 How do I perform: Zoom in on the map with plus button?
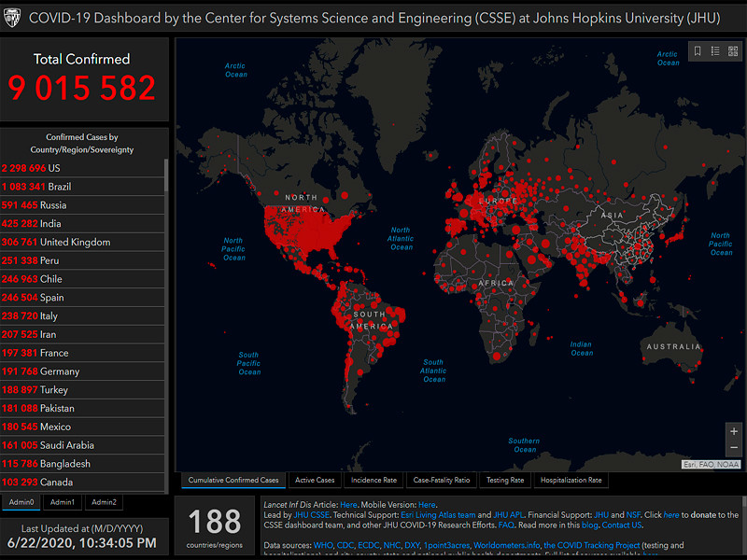coord(733,431)
